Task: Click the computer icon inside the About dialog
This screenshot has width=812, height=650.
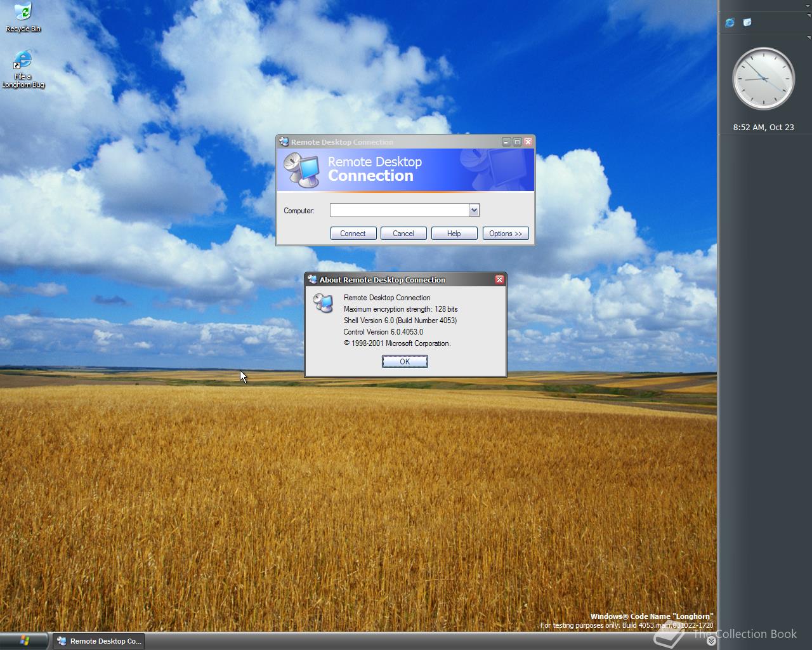Action: tap(324, 303)
